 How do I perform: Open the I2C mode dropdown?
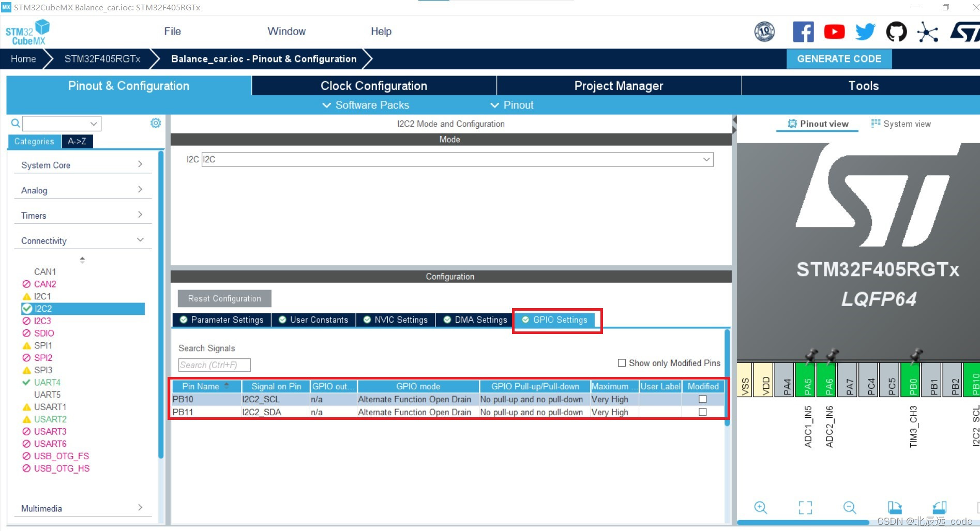(x=457, y=159)
